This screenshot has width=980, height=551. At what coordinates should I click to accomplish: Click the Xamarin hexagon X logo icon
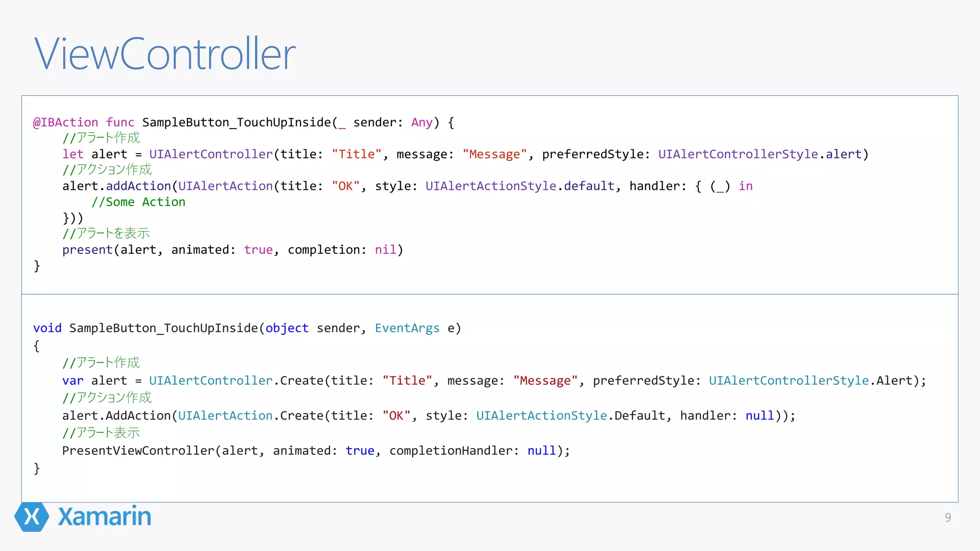click(x=32, y=517)
